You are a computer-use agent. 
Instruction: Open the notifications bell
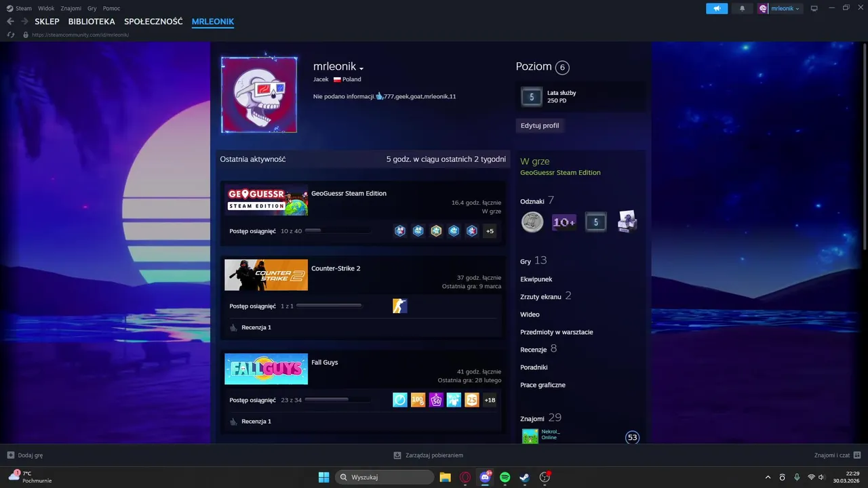click(x=742, y=8)
